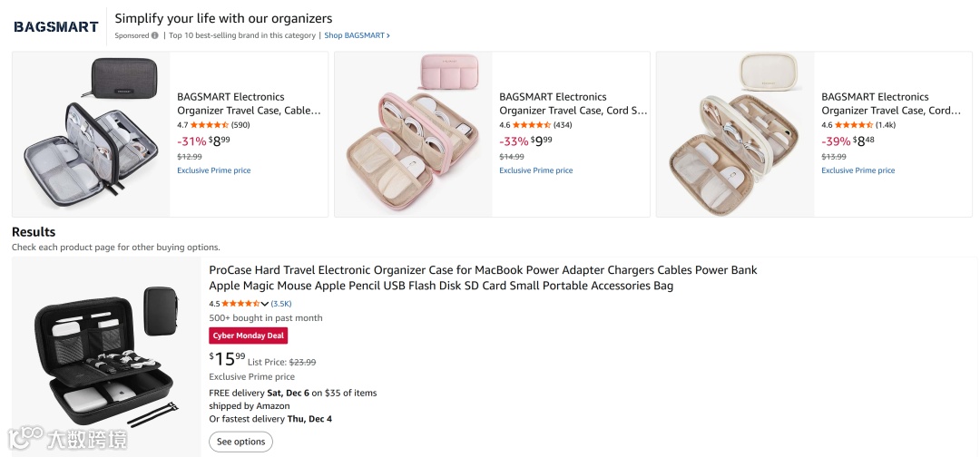This screenshot has width=980, height=457.
Task: Click the BAGSMART brand logo
Action: 56,26
